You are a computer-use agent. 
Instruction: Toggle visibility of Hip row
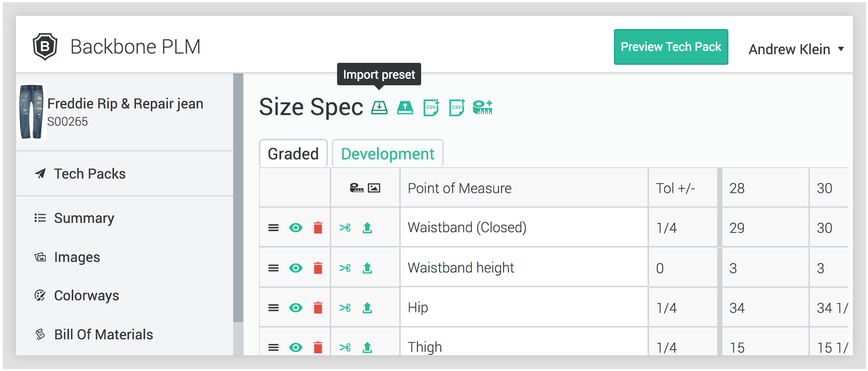(295, 308)
